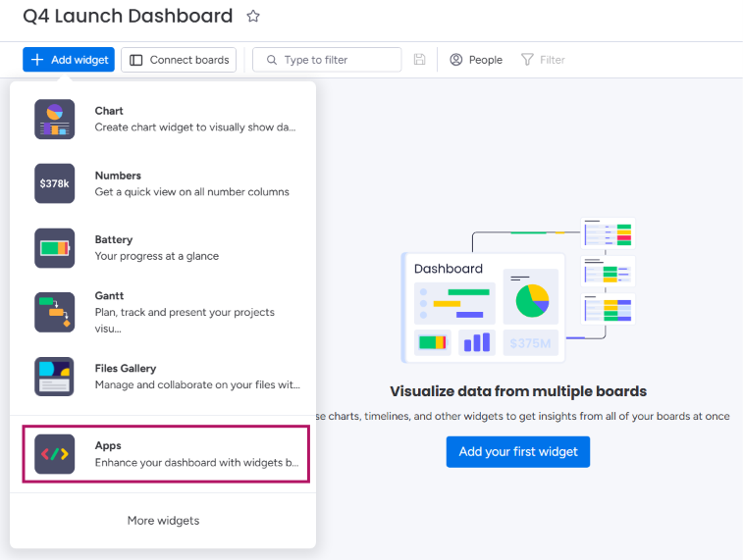Viewport: 743px width, 560px height.
Task: Click Add your first widget button
Action: coord(518,451)
